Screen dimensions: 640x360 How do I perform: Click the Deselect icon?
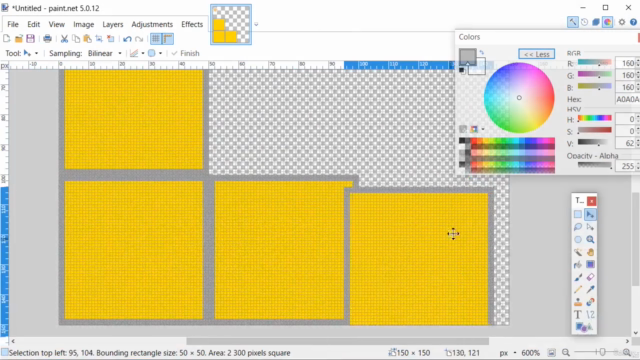click(111, 39)
